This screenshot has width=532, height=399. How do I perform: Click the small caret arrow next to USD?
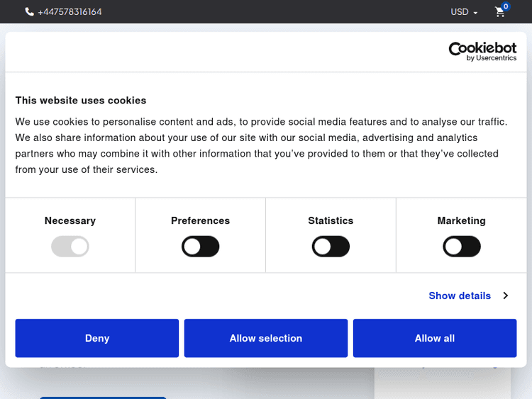[475, 13]
